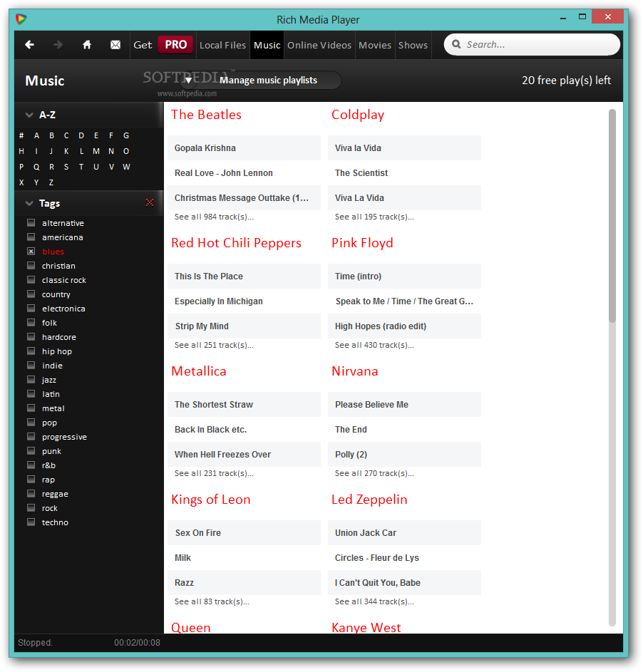Open the envelope mail icon
Screen dimensions: 643x672
click(x=115, y=45)
